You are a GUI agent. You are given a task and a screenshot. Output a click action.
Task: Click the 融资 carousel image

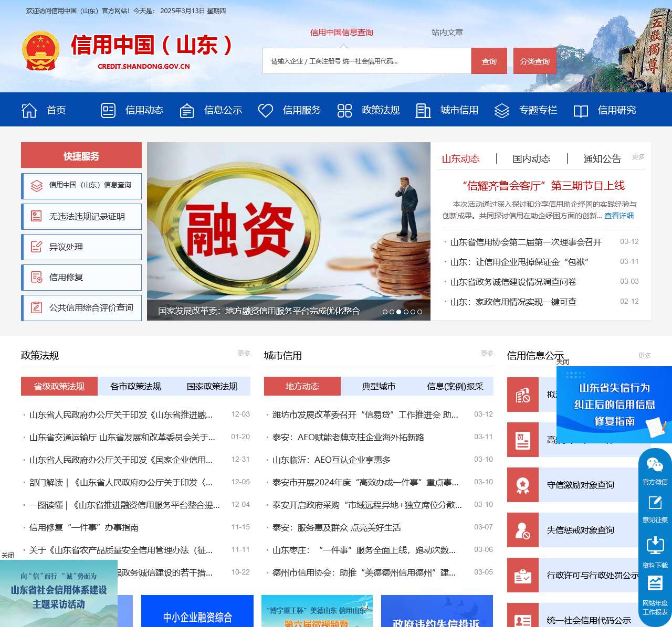click(289, 231)
